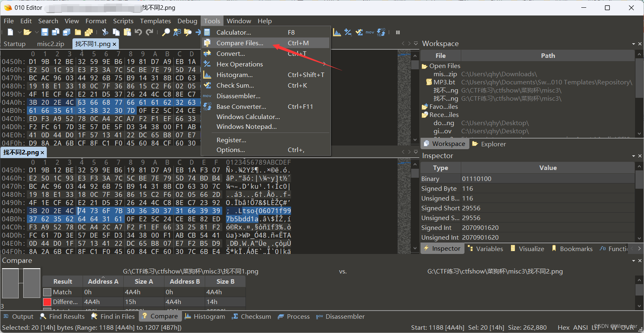The image size is (644, 333).
Task: Click the Compare overview thumbnail bars
Action: (x=21, y=283)
